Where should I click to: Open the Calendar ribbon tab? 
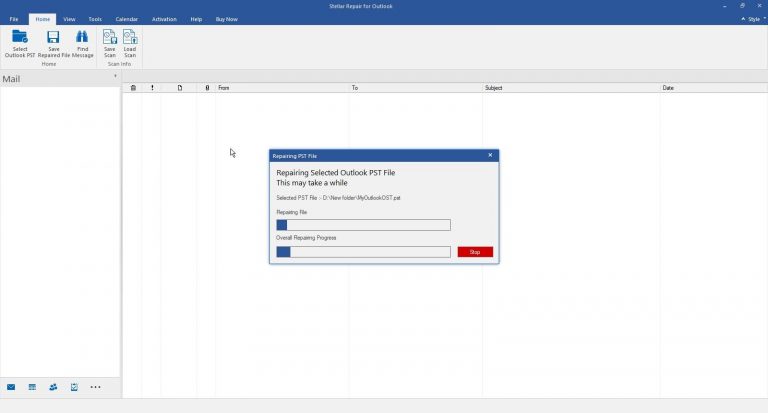[x=126, y=19]
